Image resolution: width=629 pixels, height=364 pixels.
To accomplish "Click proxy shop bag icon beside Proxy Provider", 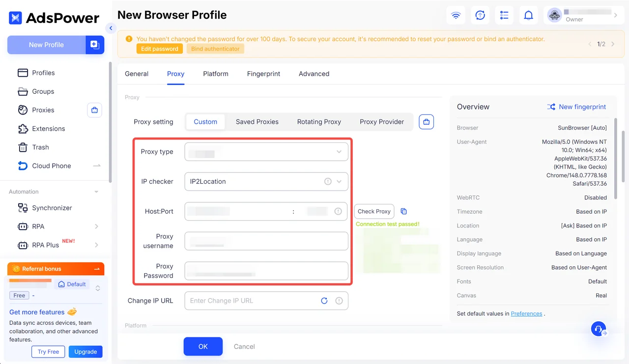I will click(427, 122).
